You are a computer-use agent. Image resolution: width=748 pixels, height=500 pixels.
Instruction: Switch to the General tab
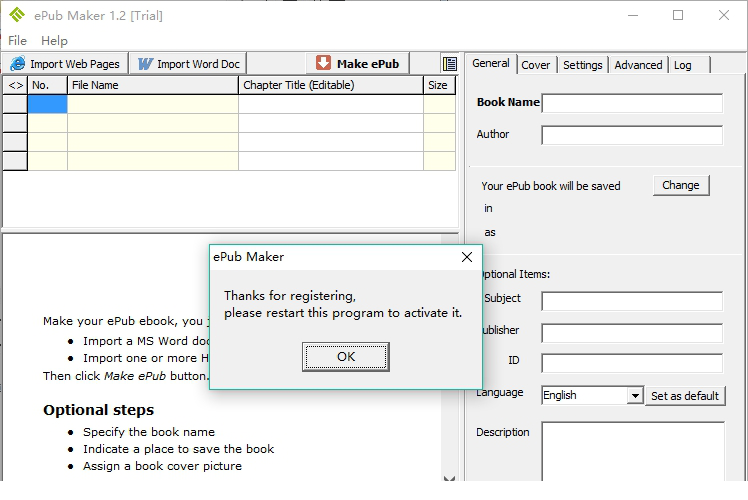491,63
